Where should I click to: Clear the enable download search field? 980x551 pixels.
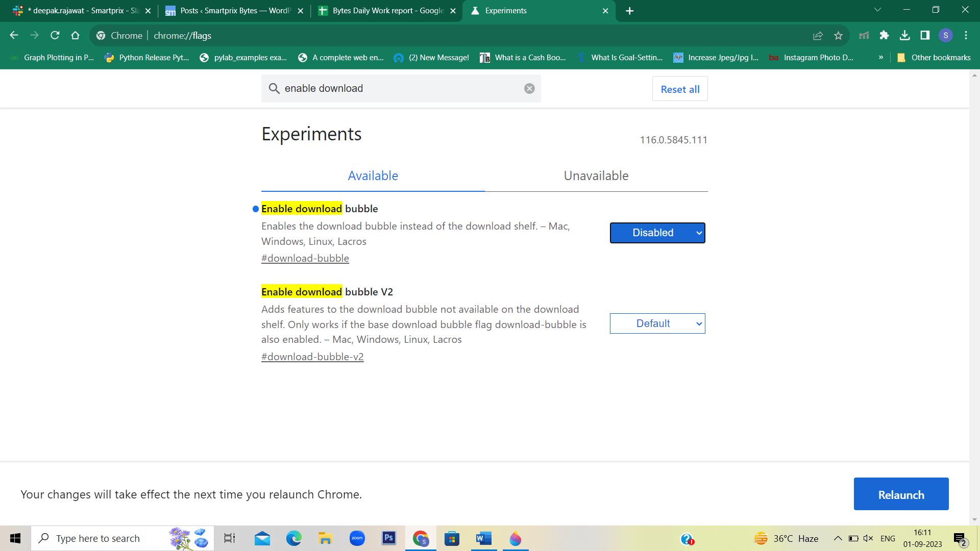tap(529, 88)
